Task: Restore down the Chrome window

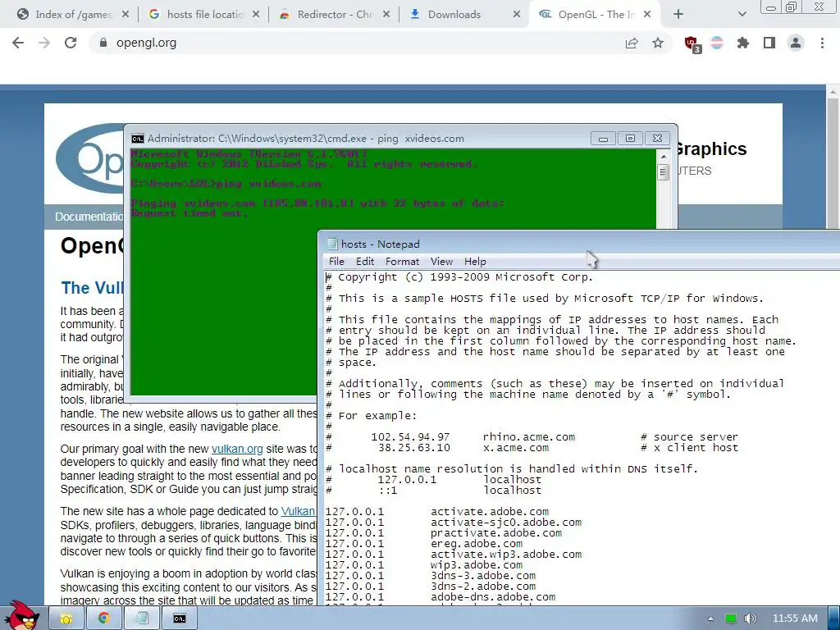Action: click(x=792, y=7)
